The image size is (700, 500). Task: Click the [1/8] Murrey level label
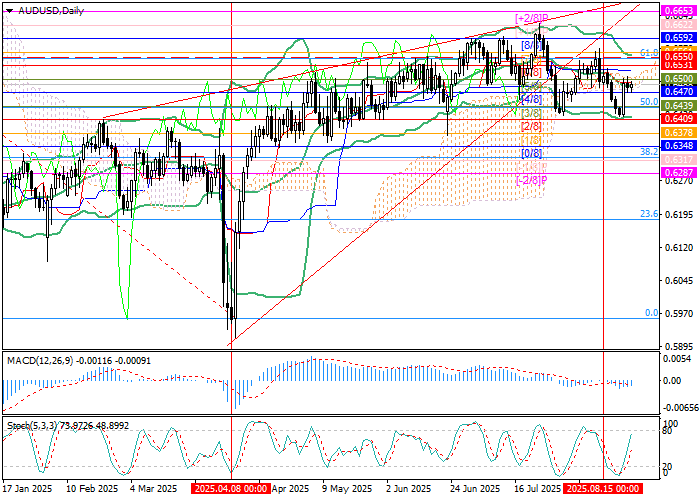pyautogui.click(x=532, y=140)
